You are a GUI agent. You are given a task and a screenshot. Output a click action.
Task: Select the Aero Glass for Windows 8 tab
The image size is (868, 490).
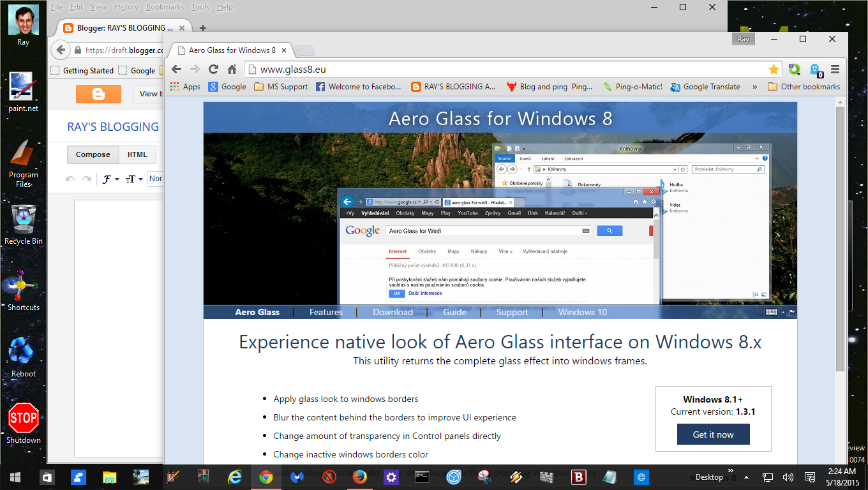pos(231,50)
